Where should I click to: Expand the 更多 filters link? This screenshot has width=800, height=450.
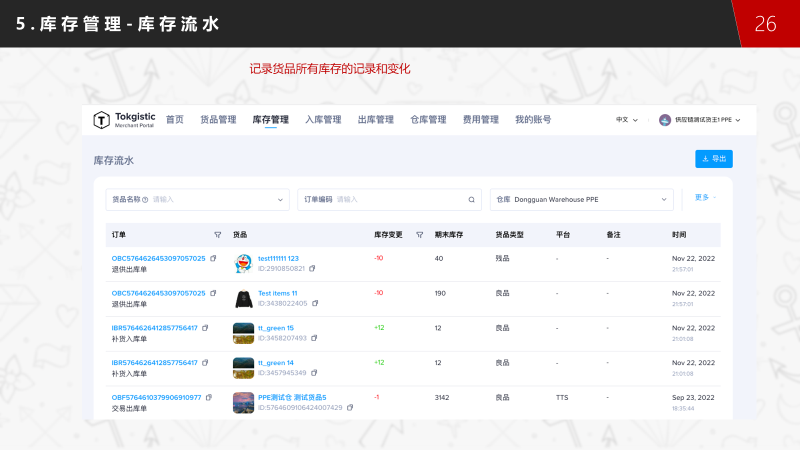[705, 197]
